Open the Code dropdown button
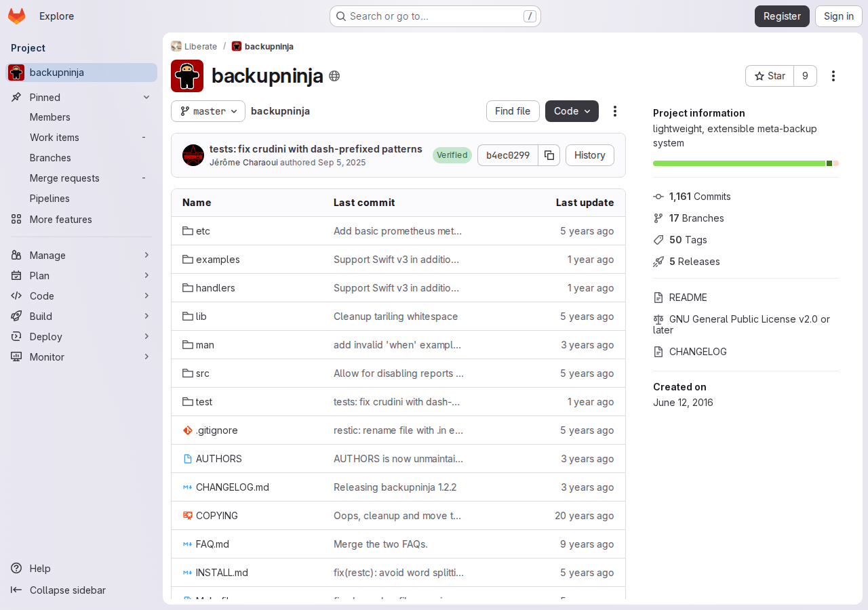This screenshot has height=610, width=868. 572,111
